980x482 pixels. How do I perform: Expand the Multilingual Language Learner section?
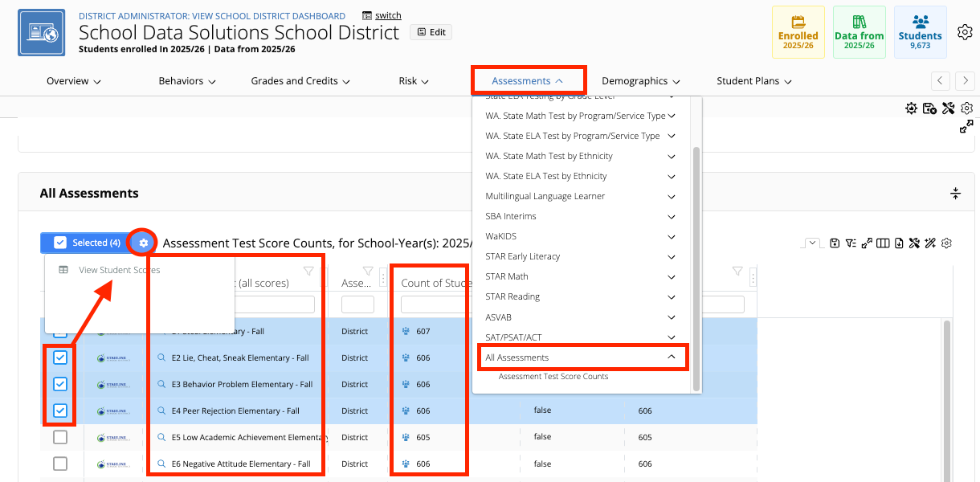click(x=672, y=196)
